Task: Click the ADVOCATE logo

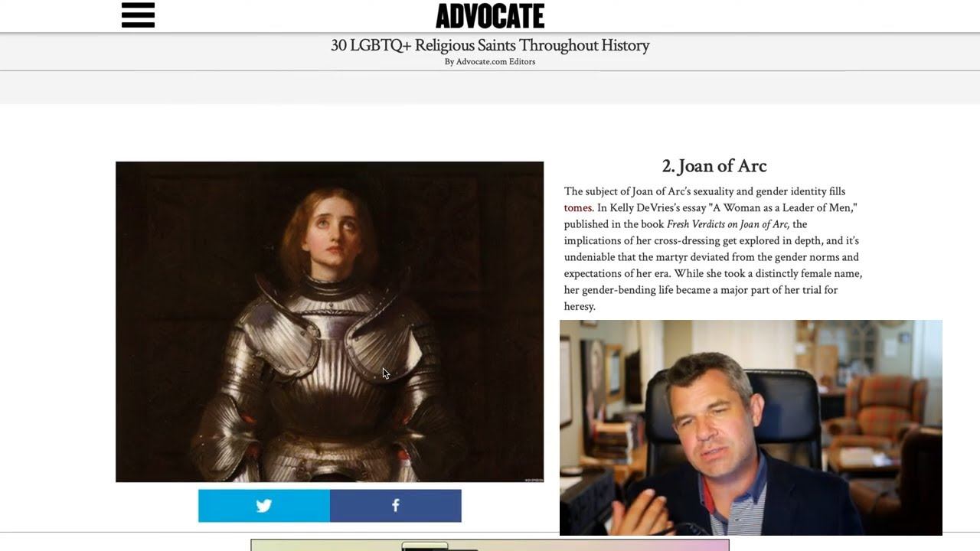Action: coord(490,15)
